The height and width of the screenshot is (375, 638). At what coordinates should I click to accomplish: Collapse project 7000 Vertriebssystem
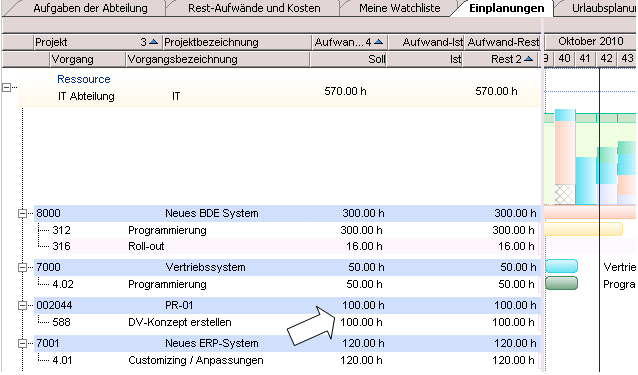[22, 267]
